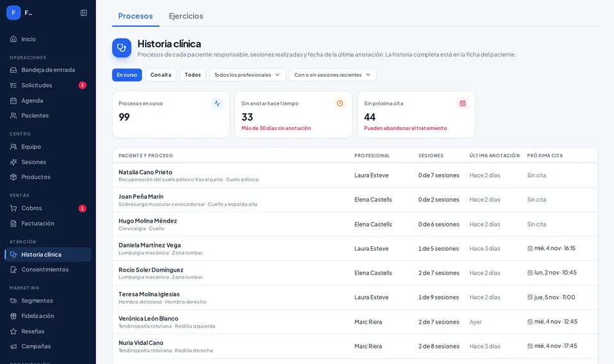Viewport: 614px width, 364px height.
Task: Select the Todos filter chip
Action: pos(193,75)
